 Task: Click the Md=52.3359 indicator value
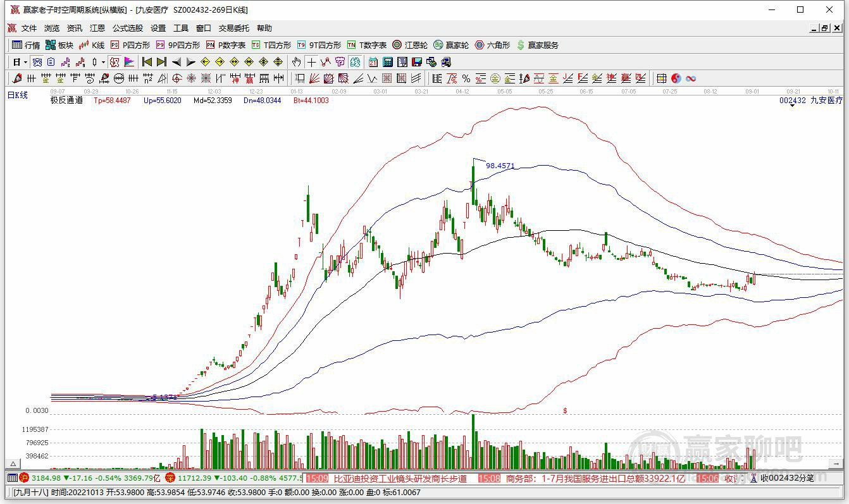tap(213, 100)
